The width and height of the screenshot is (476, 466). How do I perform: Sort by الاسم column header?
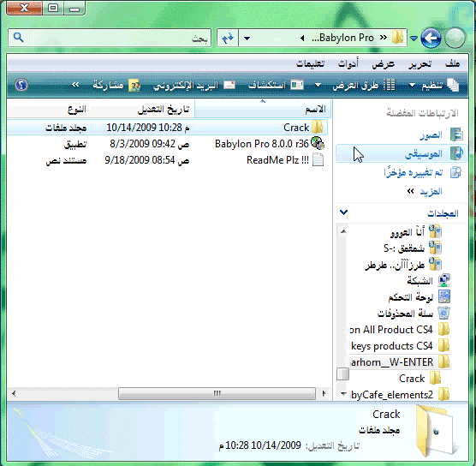[263, 109]
